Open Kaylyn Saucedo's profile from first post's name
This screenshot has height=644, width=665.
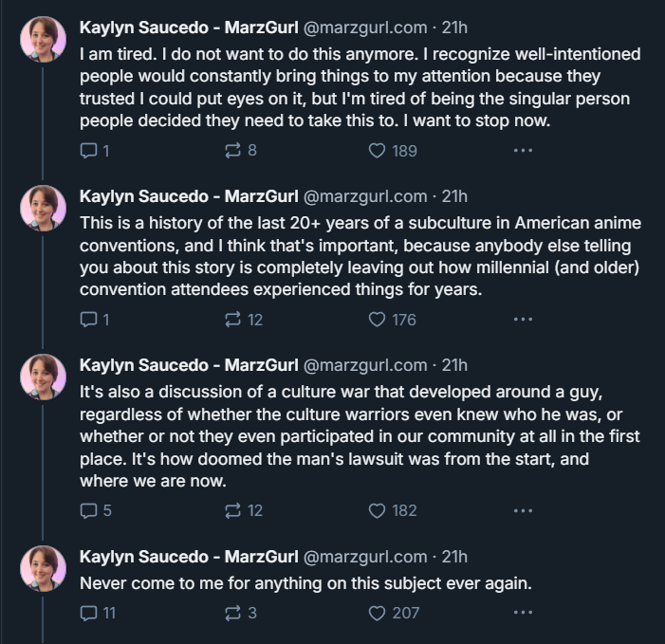(188, 28)
